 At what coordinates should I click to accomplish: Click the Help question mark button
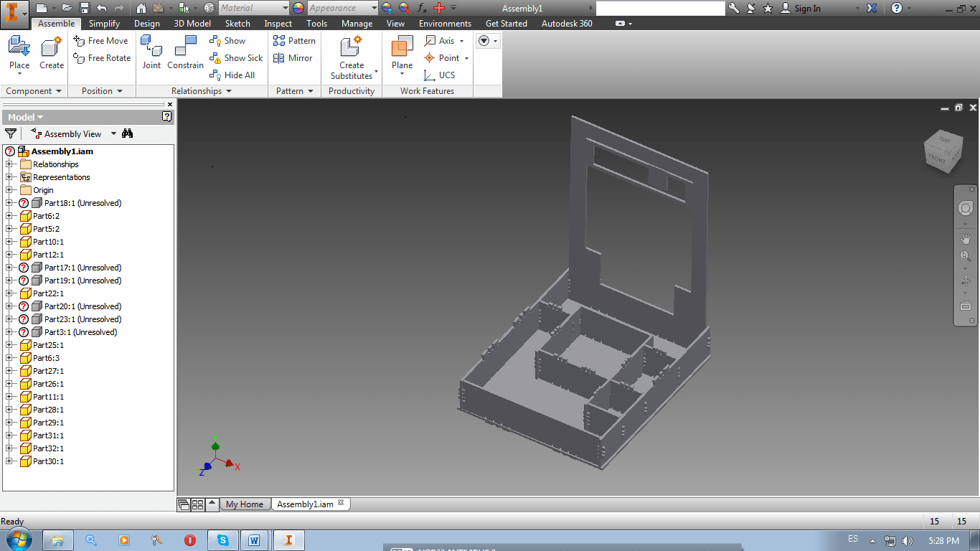(897, 8)
